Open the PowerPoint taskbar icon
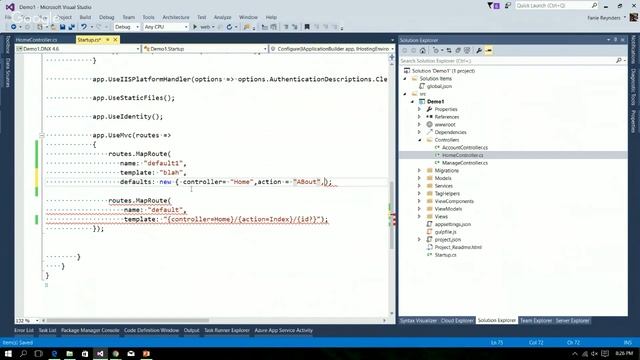 click(x=147, y=353)
